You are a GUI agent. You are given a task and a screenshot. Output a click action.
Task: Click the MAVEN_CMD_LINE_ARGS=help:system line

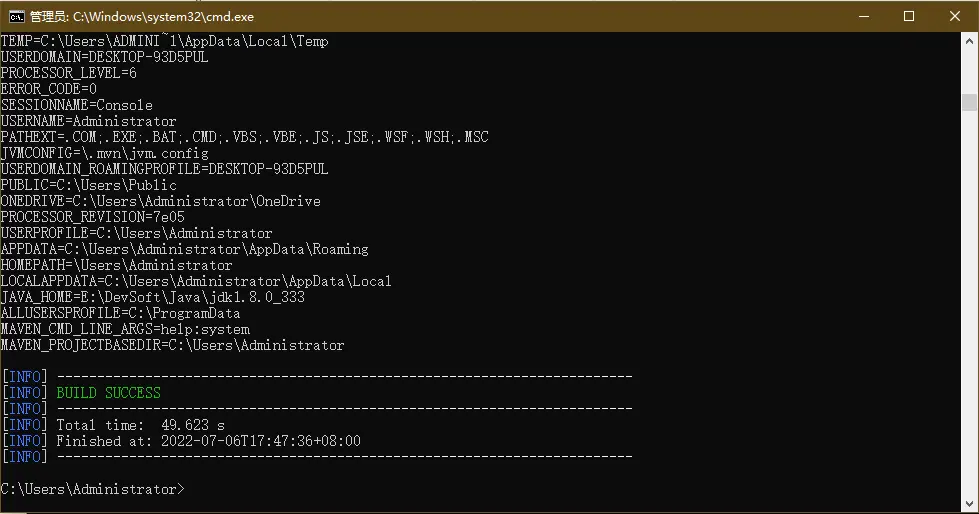click(125, 329)
